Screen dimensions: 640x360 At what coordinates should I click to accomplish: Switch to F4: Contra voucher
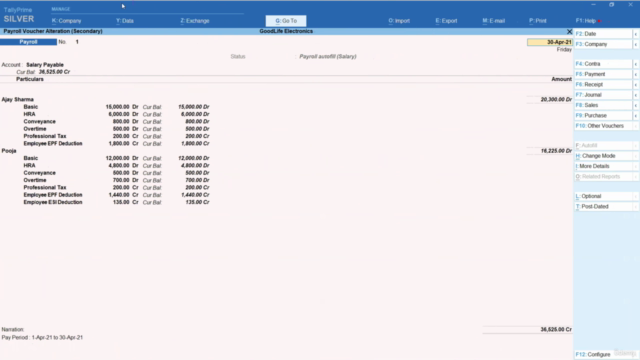click(603, 64)
